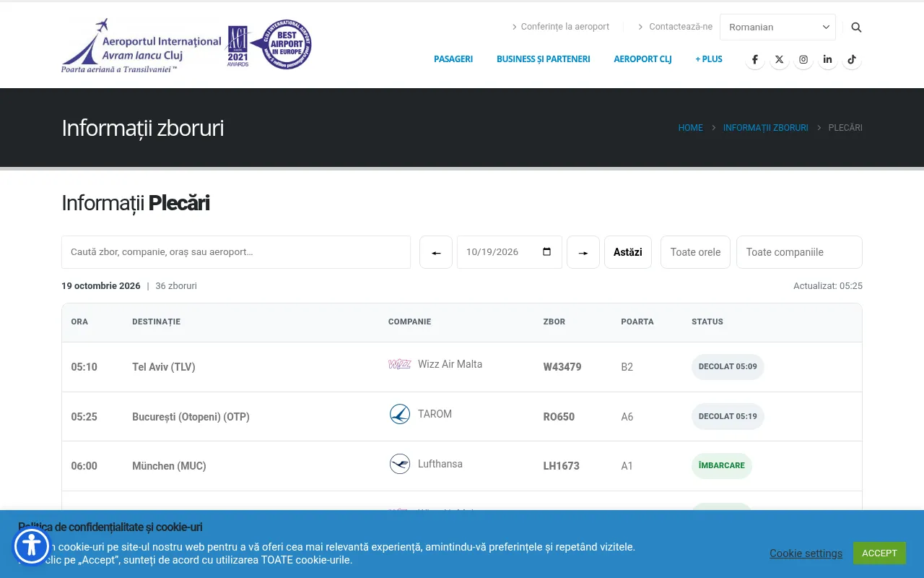This screenshot has width=924, height=578.
Task: Click flight number RO650
Action: click(x=559, y=417)
